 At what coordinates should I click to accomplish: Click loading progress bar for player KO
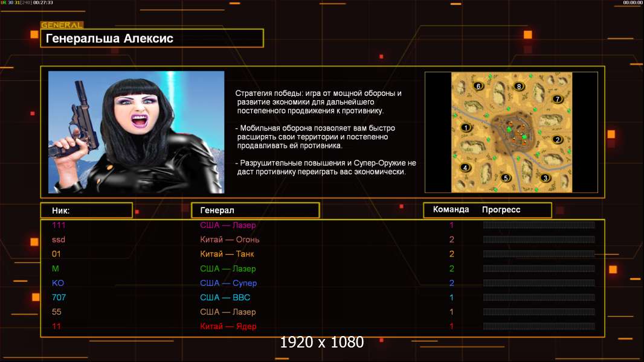pos(539,283)
